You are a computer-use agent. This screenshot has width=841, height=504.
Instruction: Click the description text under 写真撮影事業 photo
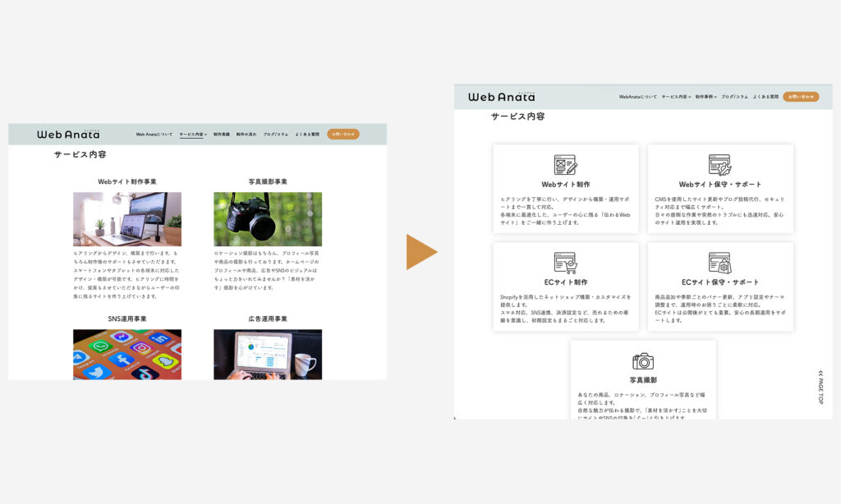click(x=268, y=270)
